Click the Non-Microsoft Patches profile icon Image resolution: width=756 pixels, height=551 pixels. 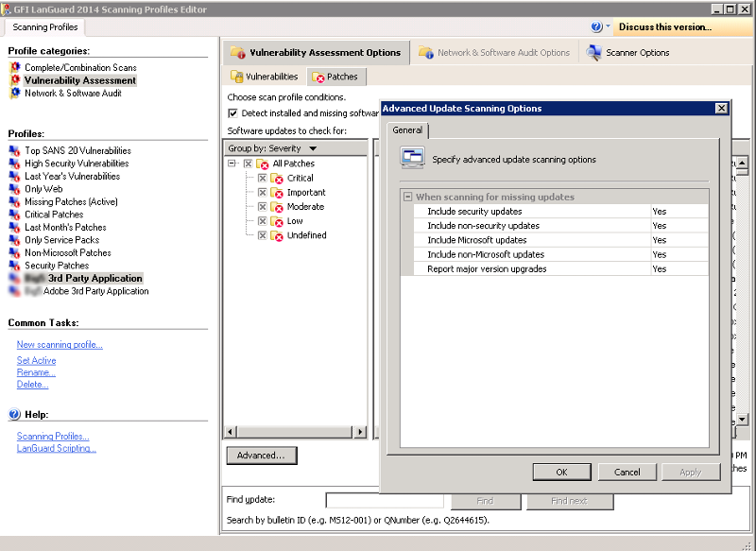pos(14,252)
